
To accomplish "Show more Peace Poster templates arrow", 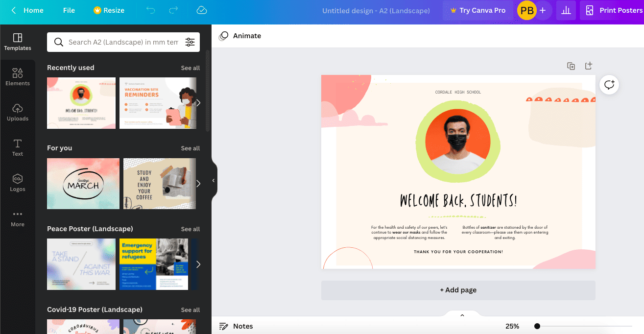I will (198, 264).
